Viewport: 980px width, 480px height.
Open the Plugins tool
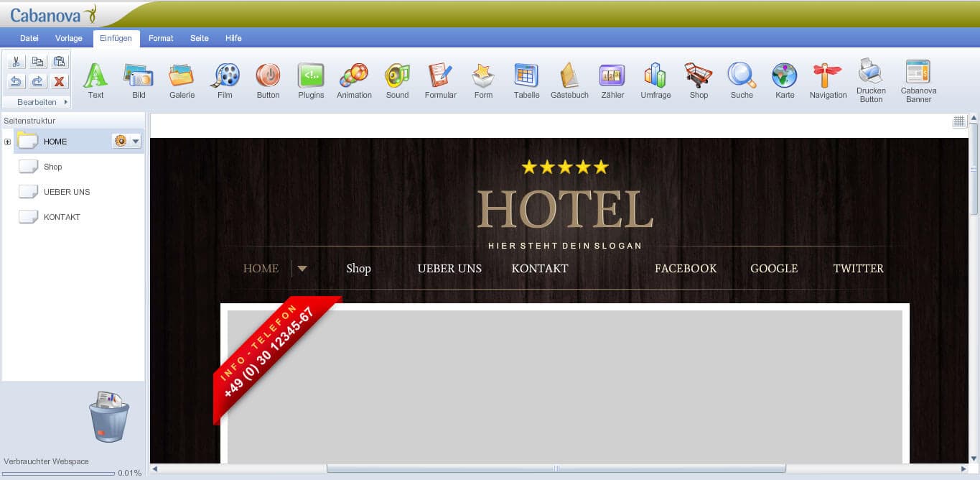pos(311,80)
